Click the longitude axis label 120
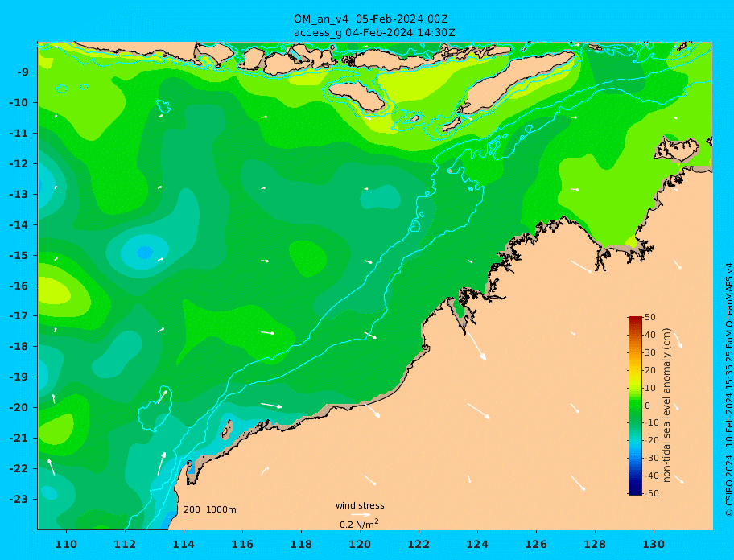Screen dimensions: 734x560 360,544
